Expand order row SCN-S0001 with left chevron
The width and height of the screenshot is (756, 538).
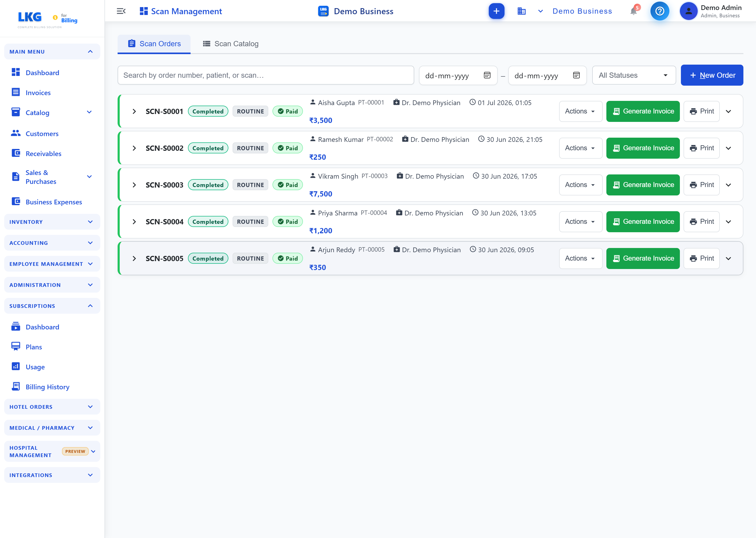(x=134, y=111)
